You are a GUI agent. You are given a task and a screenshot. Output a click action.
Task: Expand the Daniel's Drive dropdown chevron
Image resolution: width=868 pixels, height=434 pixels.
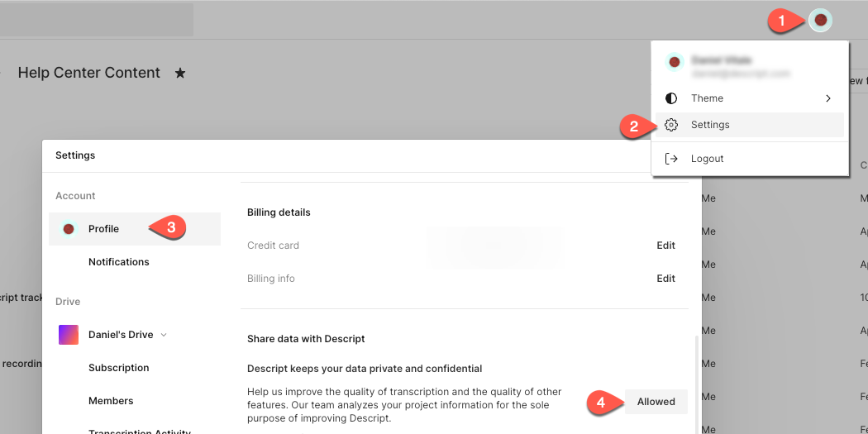click(164, 335)
